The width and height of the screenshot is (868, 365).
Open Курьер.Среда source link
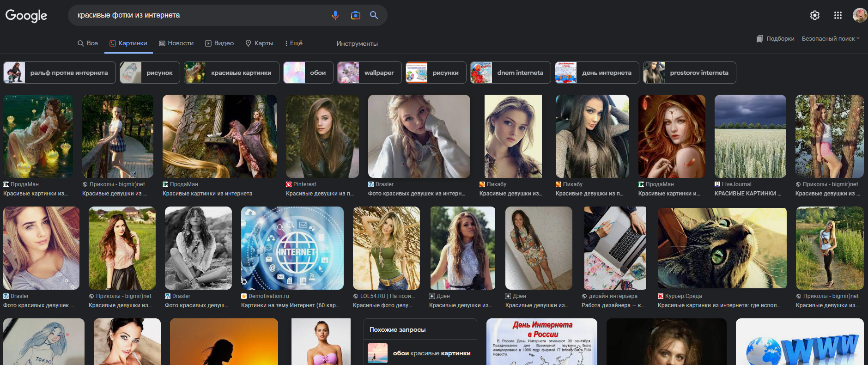tap(680, 296)
